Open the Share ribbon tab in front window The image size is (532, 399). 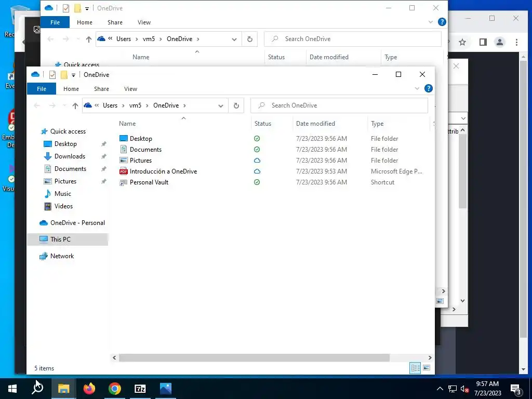click(101, 89)
